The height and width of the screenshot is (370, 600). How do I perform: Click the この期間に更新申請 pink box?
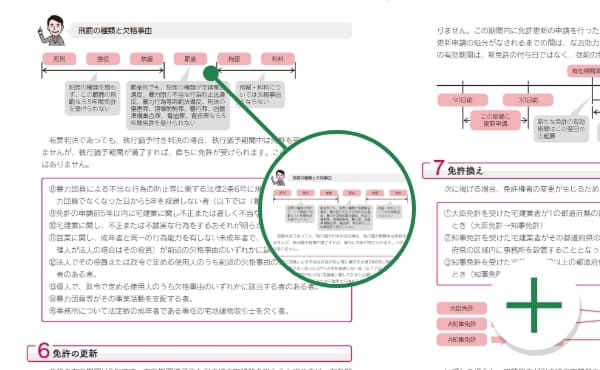[x=496, y=120]
